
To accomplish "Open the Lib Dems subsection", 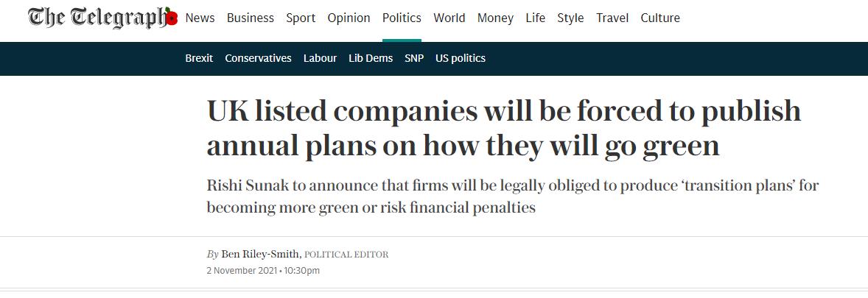I will [x=371, y=58].
